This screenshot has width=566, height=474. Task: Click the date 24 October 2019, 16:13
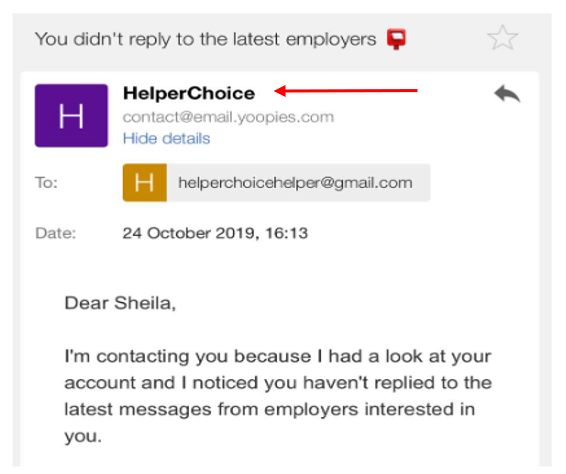click(215, 233)
